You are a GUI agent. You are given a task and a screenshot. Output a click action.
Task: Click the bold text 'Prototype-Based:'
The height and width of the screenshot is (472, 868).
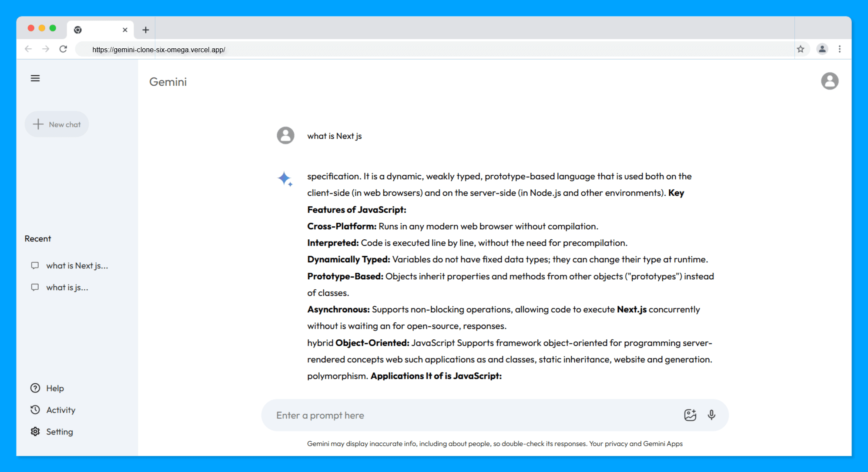(x=345, y=277)
